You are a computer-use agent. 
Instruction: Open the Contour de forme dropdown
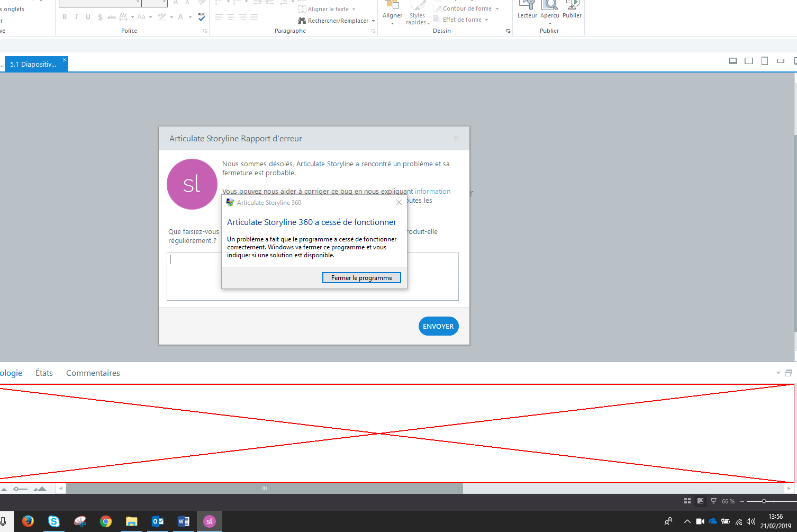click(466, 8)
